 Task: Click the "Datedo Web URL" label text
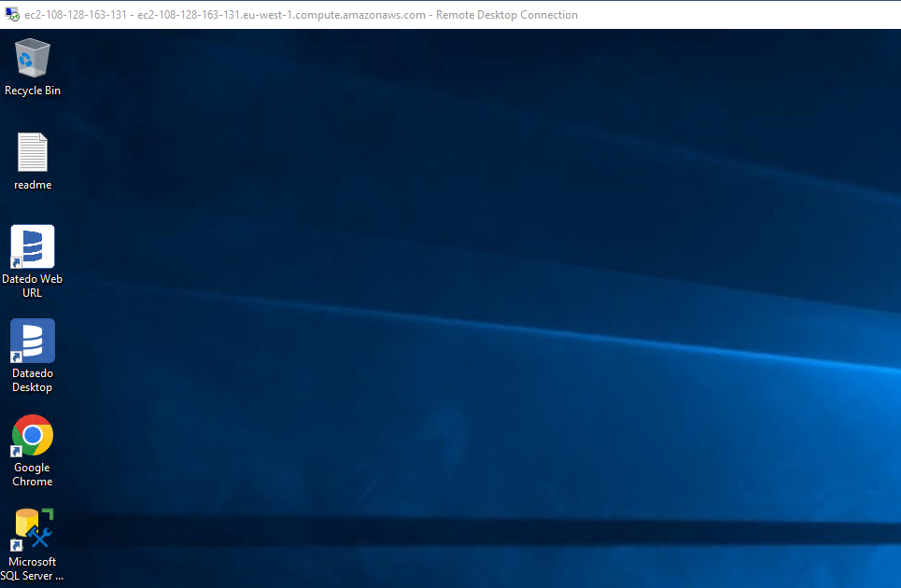click(x=33, y=286)
